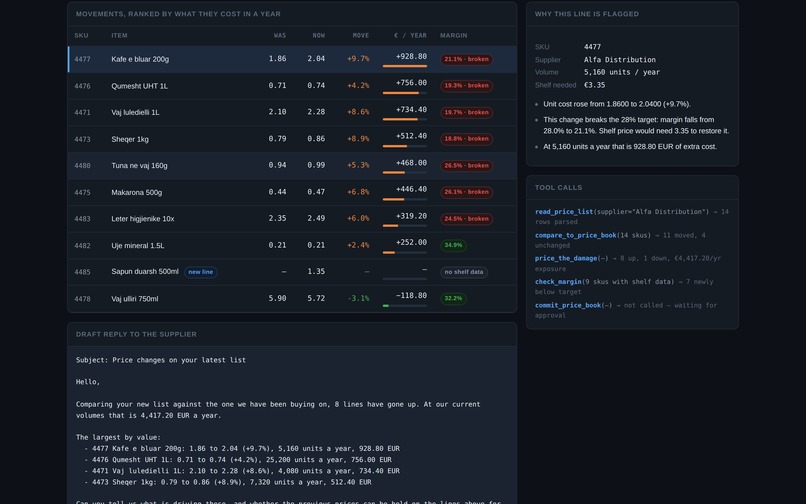Screen dimensions: 806x504
Task: Click the draft subject line
Action: click(x=160, y=360)
